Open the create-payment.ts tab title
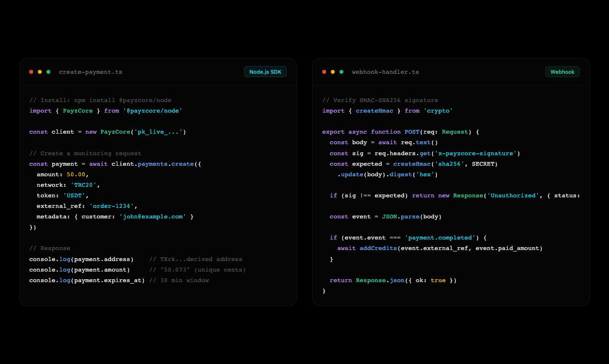 90,71
